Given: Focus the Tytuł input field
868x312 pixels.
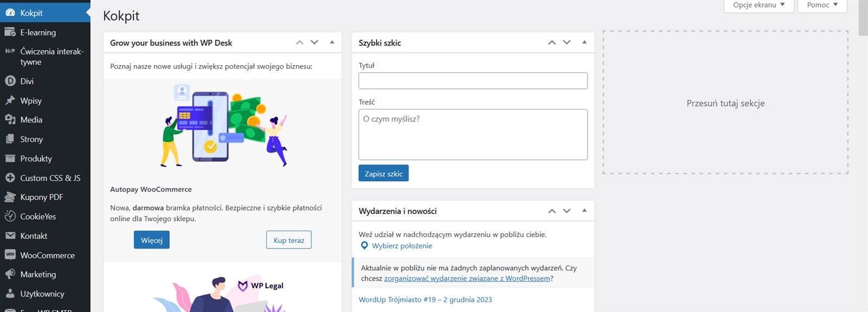Looking at the screenshot, I should pos(473,81).
